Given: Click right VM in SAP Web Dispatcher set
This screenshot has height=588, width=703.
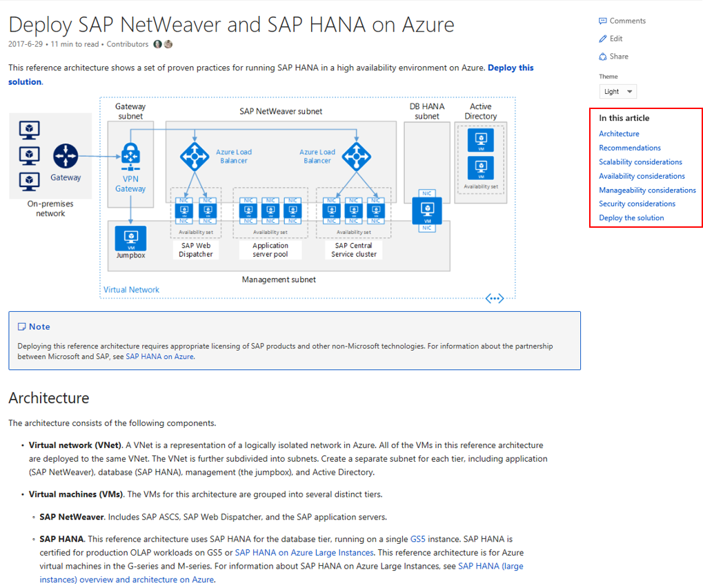Looking at the screenshot, I should click(x=208, y=210).
